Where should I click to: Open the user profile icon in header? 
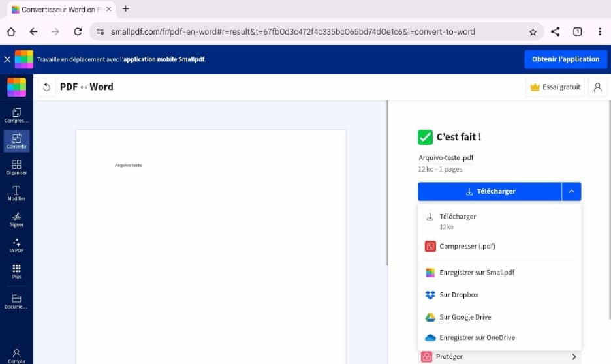597,87
